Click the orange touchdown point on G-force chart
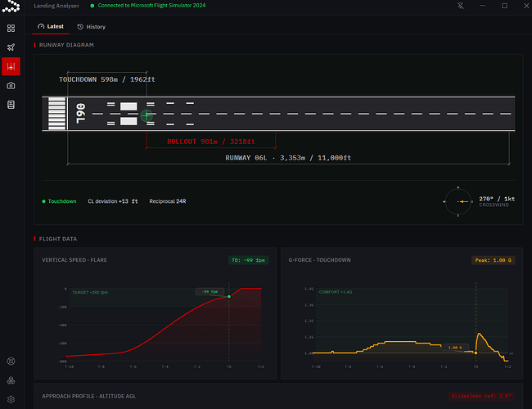532x409 pixels. 476,353
